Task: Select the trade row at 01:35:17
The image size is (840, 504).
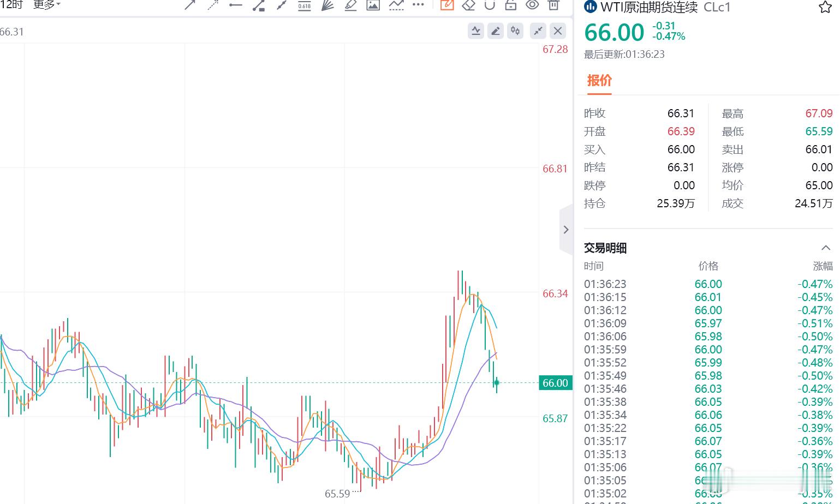Action: click(708, 441)
